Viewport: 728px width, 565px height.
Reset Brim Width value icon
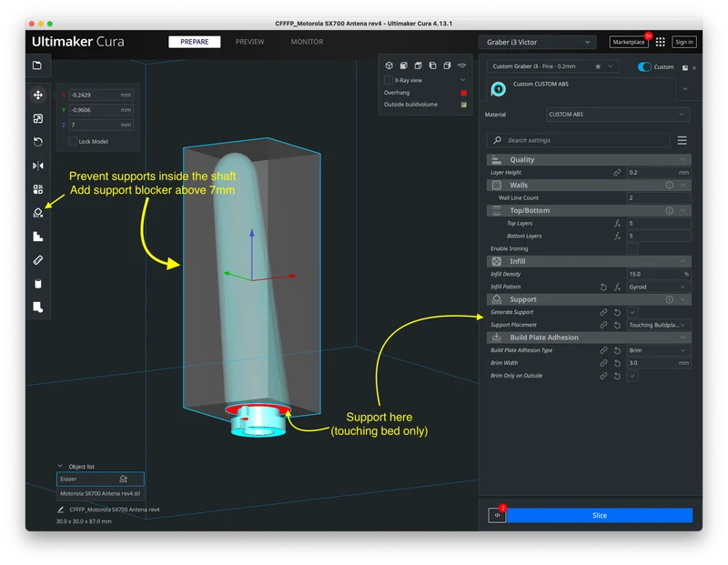[x=617, y=363]
